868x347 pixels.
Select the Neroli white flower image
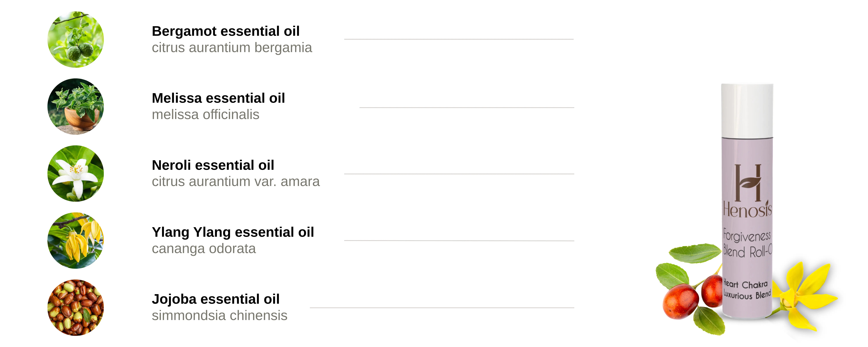(75, 173)
